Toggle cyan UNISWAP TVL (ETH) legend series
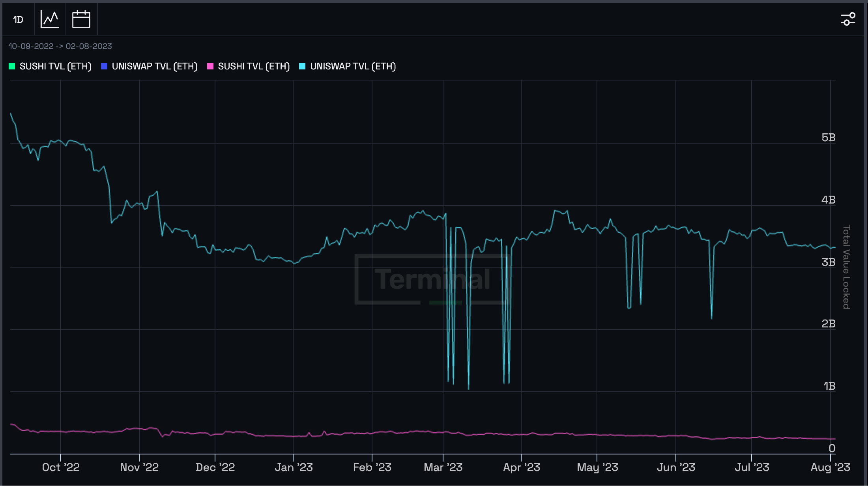This screenshot has width=868, height=486. (x=348, y=66)
